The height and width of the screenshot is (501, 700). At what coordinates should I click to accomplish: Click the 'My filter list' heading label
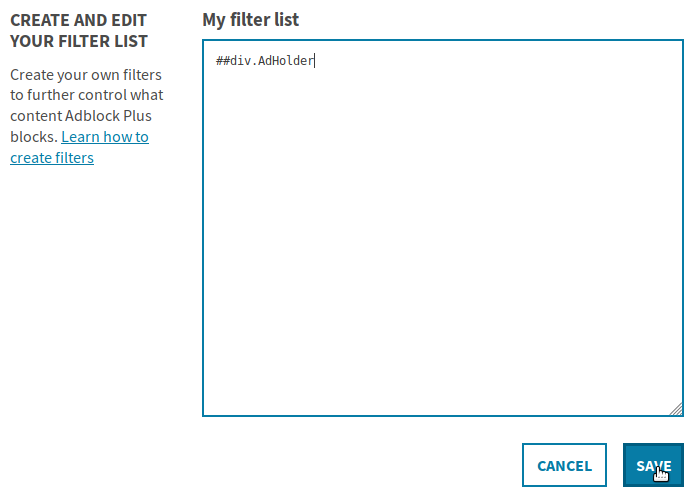click(250, 20)
